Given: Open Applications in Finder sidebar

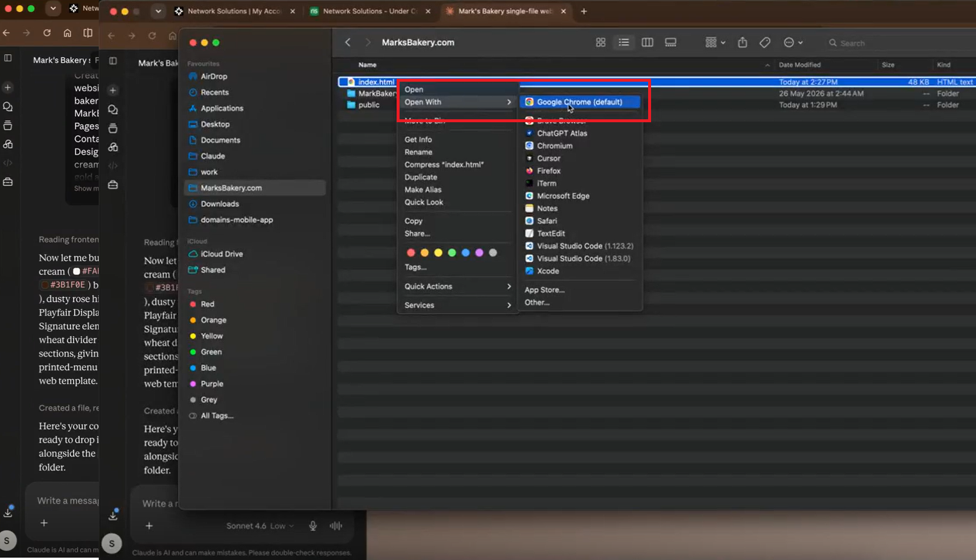Looking at the screenshot, I should [222, 108].
